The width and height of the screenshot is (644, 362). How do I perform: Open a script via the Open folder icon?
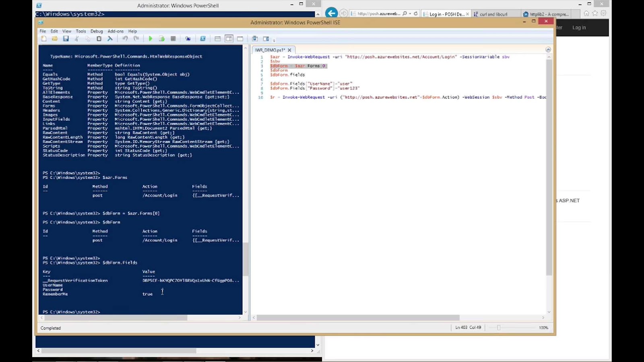[x=55, y=39]
